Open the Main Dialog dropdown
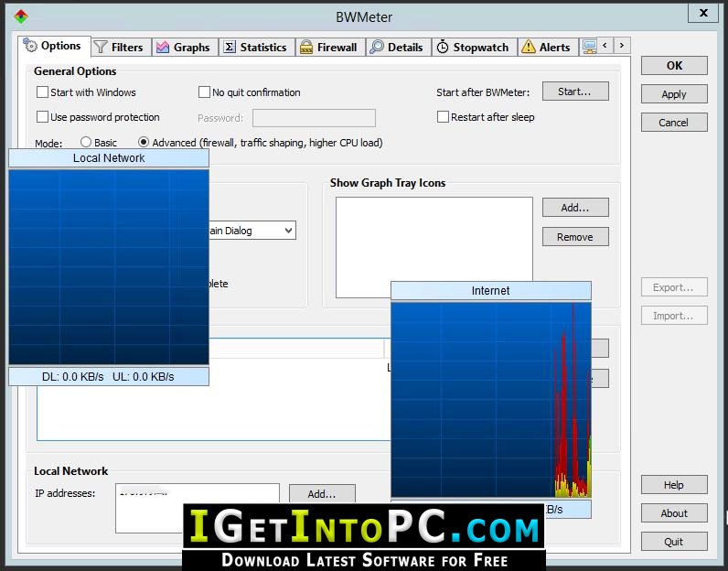Image resolution: width=728 pixels, height=571 pixels. pos(252,231)
